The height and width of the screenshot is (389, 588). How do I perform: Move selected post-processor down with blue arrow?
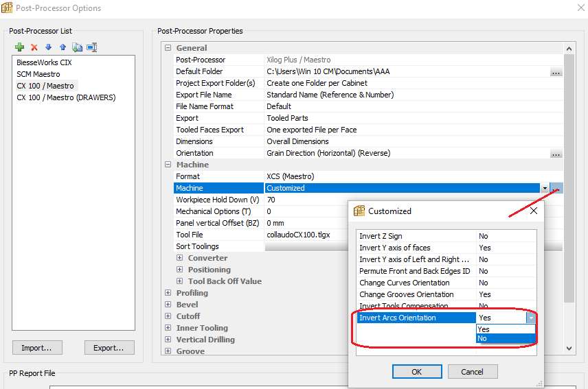48,47
